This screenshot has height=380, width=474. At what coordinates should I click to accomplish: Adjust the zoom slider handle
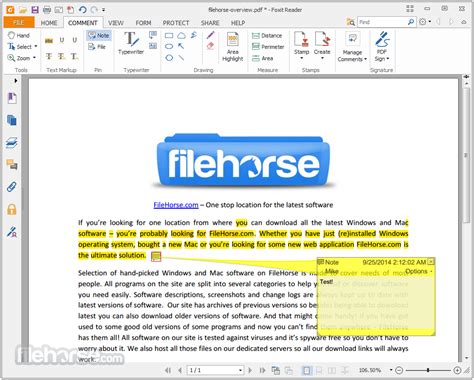(x=428, y=370)
